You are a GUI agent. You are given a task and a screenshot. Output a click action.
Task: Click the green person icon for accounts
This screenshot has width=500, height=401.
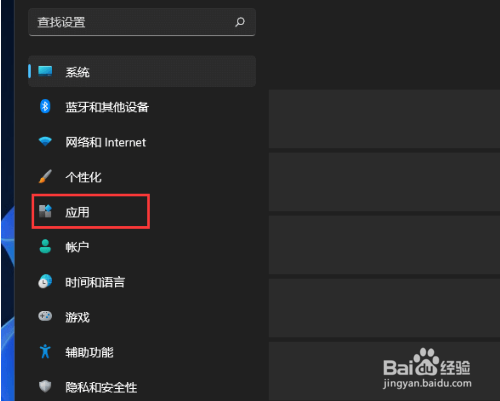[45, 247]
